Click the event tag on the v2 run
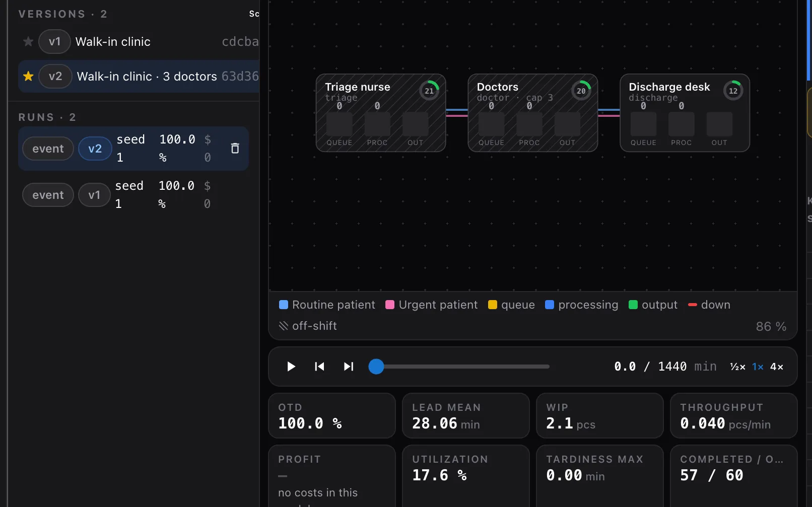The width and height of the screenshot is (812, 507). click(48, 149)
